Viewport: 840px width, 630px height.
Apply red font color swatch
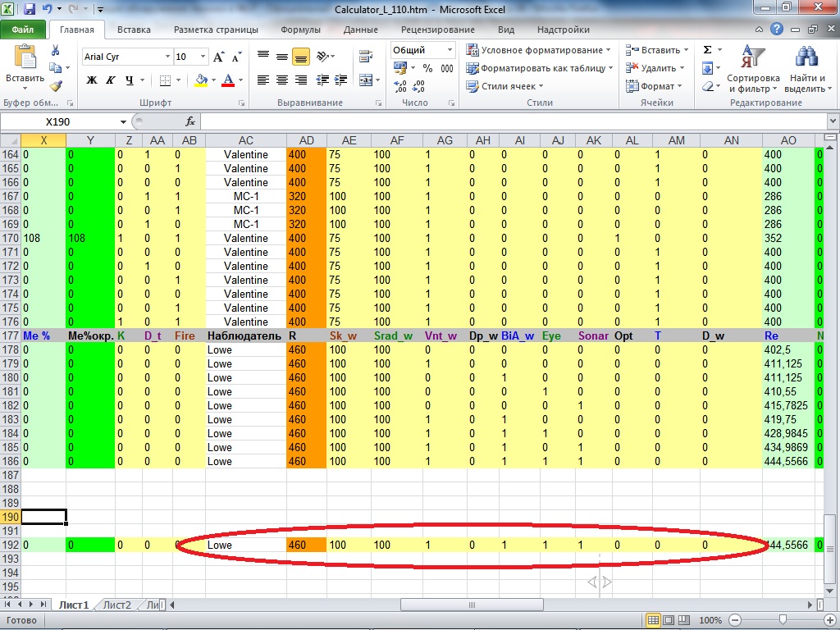(228, 80)
